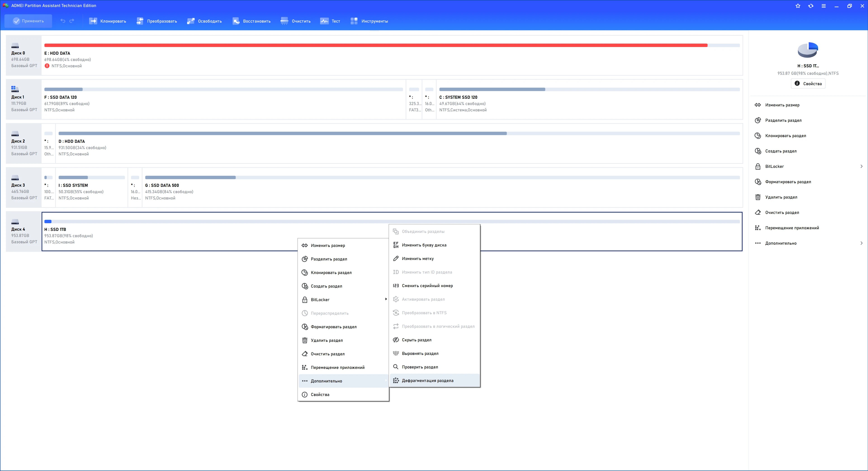Image resolution: width=868 pixels, height=471 pixels.
Task: Open the hamburger menu icon in the title bar
Action: (x=823, y=6)
